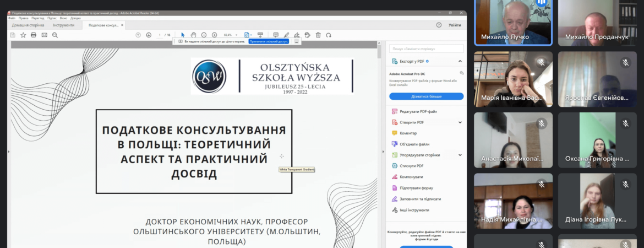This screenshot has height=248, width=644.
Task: Open the Редагувати PDF-файл tool
Action: [x=414, y=111]
